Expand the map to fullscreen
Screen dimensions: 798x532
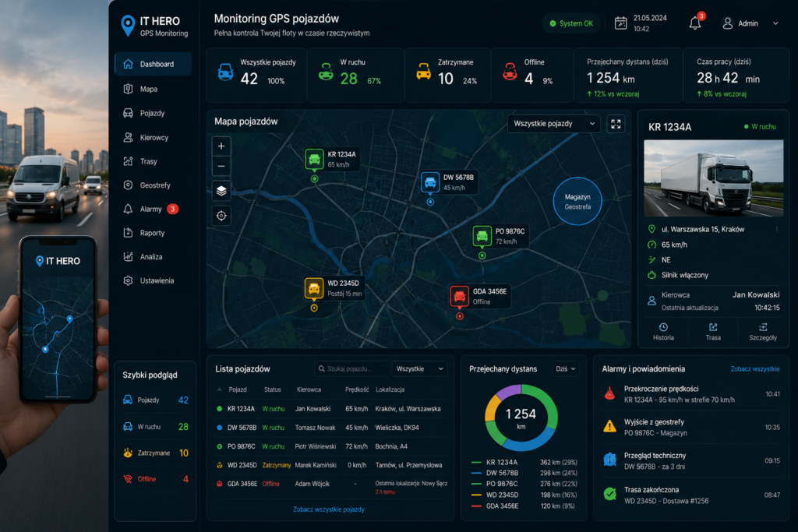616,124
